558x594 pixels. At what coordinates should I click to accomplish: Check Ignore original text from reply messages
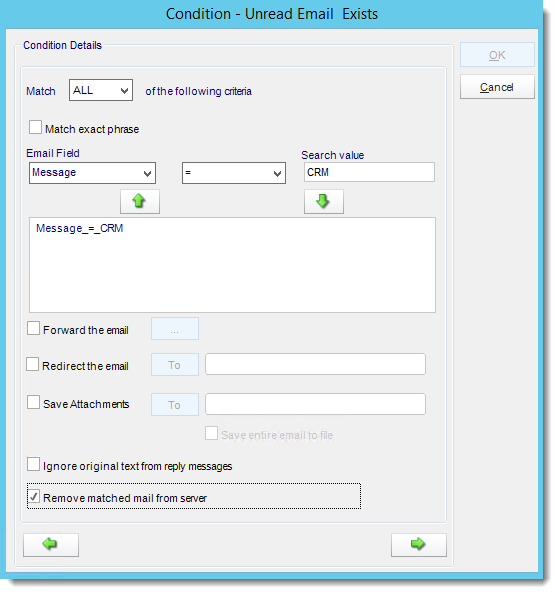33,464
